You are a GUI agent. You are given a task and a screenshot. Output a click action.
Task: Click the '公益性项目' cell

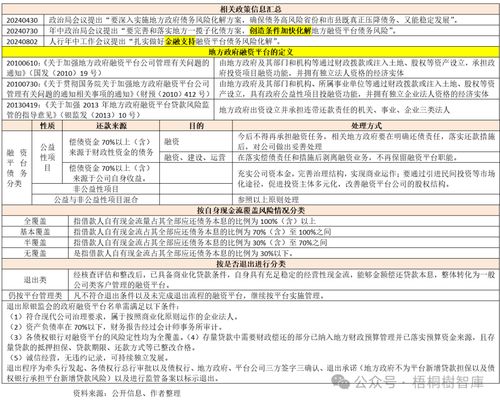tap(47, 157)
